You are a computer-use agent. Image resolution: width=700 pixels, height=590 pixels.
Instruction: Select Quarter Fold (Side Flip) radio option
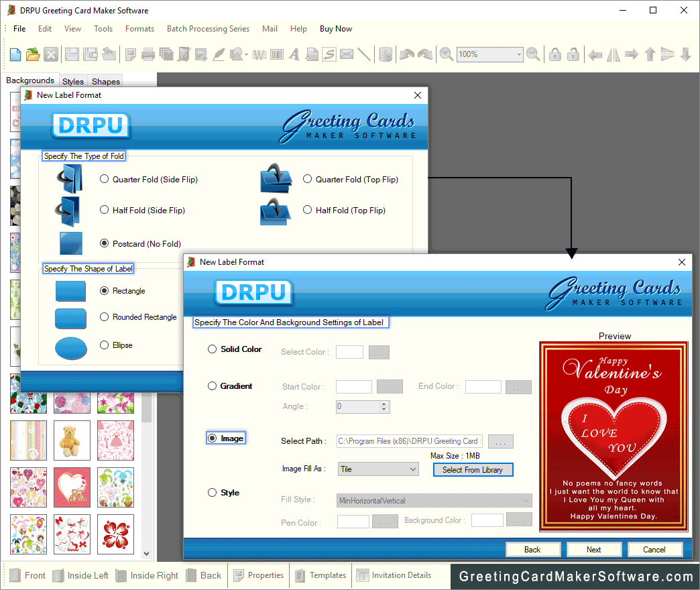pos(105,179)
